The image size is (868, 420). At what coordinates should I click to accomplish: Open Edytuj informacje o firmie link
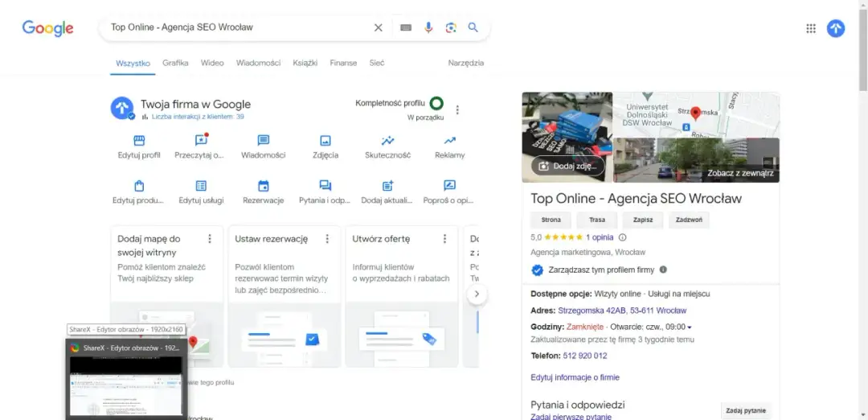575,377
